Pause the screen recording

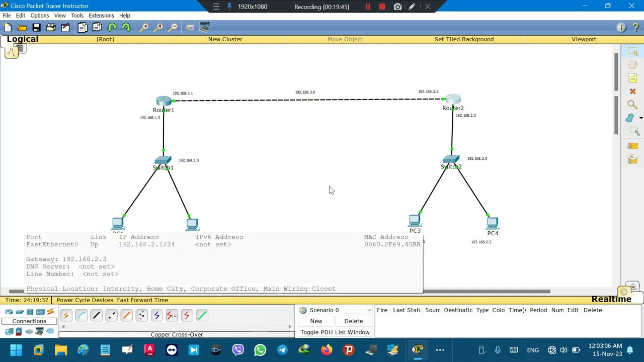click(368, 7)
